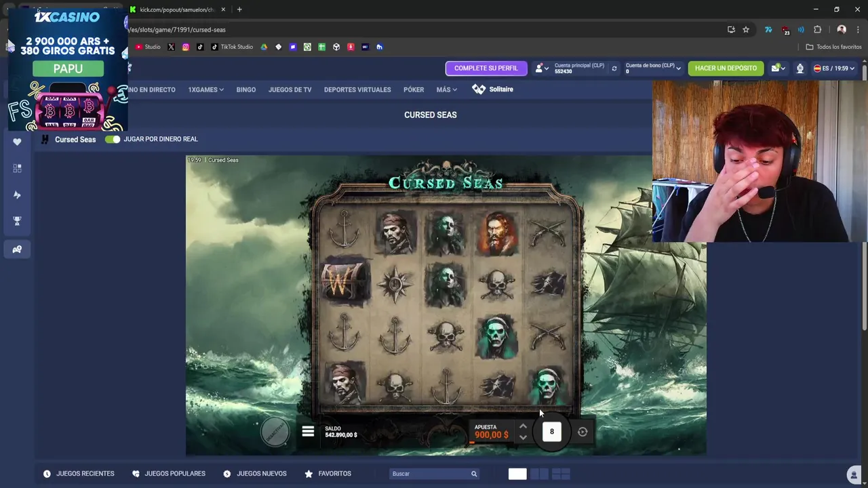Click the trophy icon in left sidebar
The height and width of the screenshot is (488, 868).
[x=17, y=221]
